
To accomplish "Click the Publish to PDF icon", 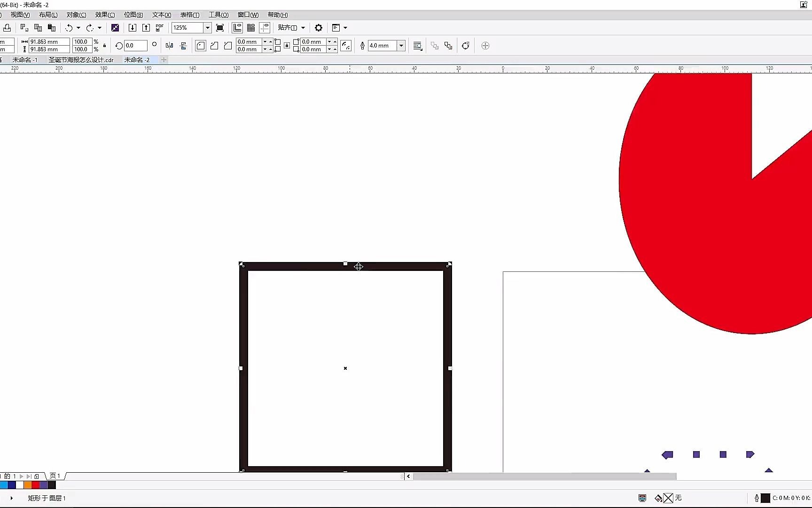I will 160,28.
